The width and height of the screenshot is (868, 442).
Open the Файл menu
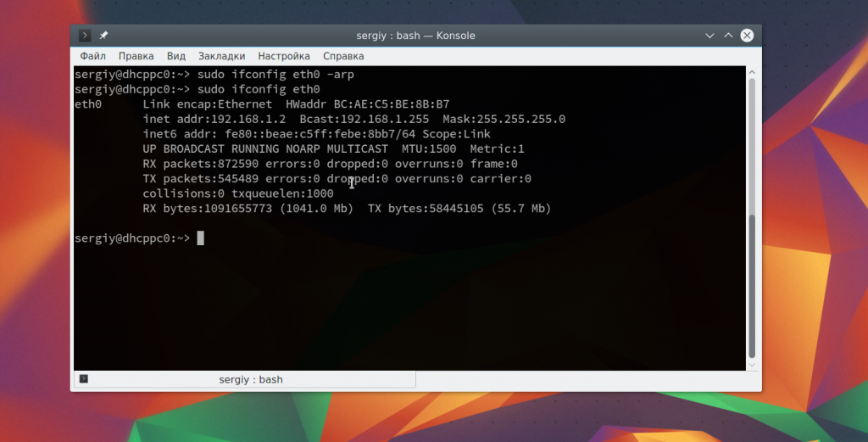tap(92, 56)
